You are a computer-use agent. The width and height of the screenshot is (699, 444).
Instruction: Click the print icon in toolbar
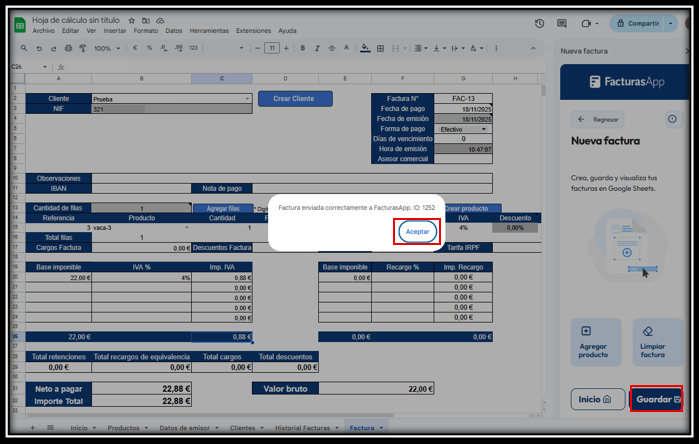(69, 48)
